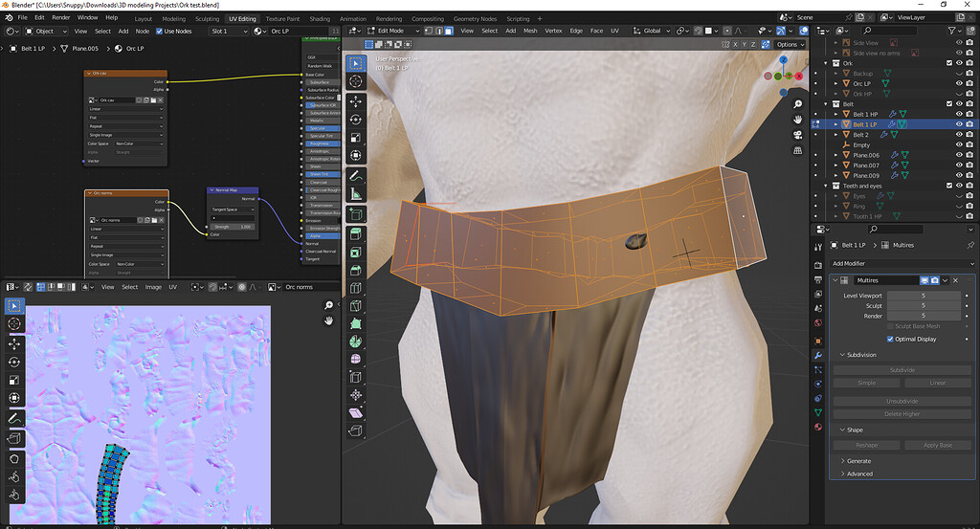This screenshot has height=529, width=980.
Task: Toggle camera view icon in viewport
Action: (798, 134)
